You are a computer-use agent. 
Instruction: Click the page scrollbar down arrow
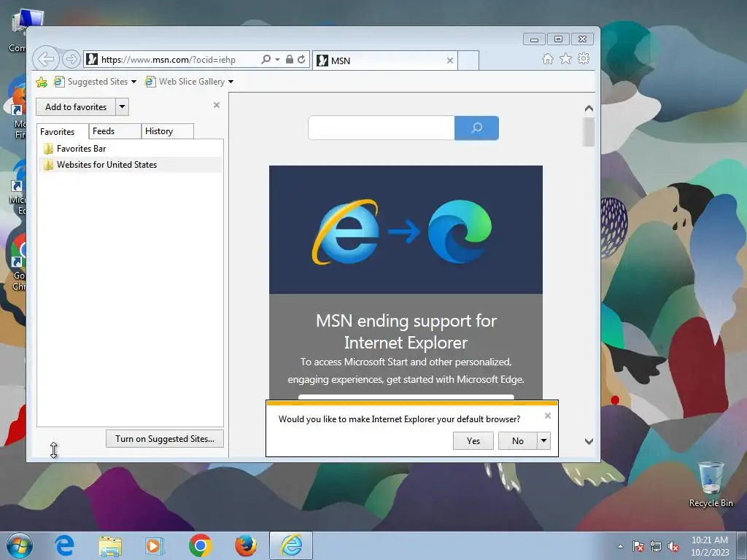[589, 441]
